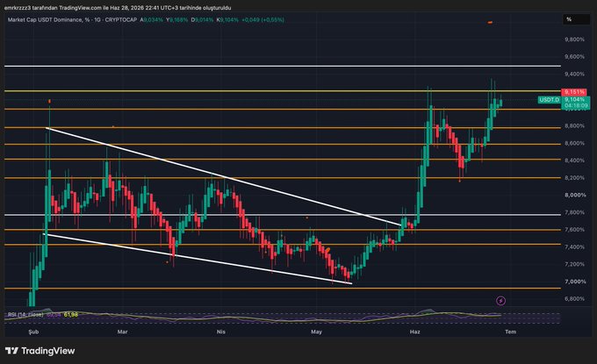The image size is (597, 364).
Task: Click the 7,000% price axis label
Action: point(575,282)
